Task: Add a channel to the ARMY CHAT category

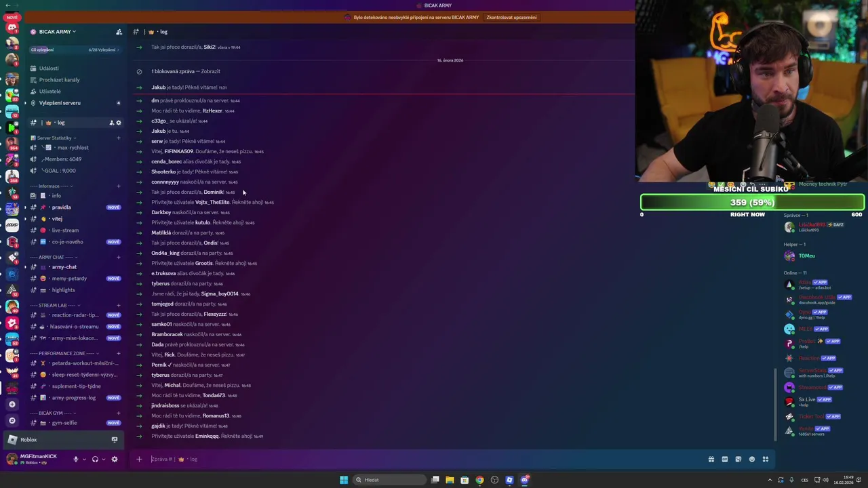Action: [119, 258]
